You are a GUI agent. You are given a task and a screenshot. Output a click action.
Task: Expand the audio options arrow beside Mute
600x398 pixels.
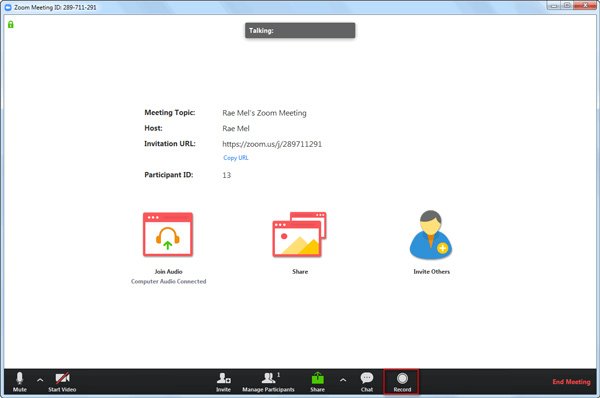tap(40, 380)
